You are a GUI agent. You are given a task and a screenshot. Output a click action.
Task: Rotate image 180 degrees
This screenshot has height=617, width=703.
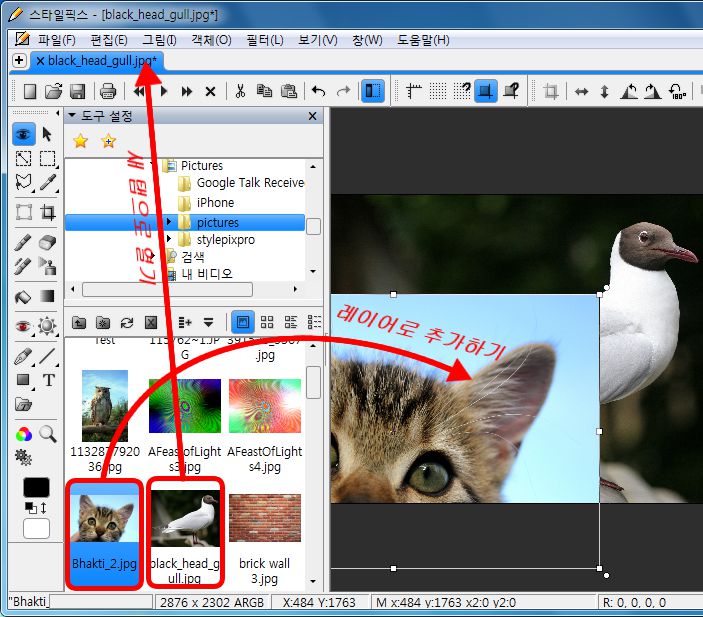[677, 92]
